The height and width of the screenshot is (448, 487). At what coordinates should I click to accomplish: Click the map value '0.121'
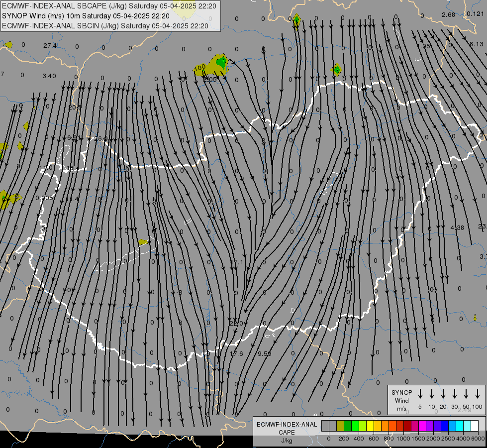tap(475, 13)
